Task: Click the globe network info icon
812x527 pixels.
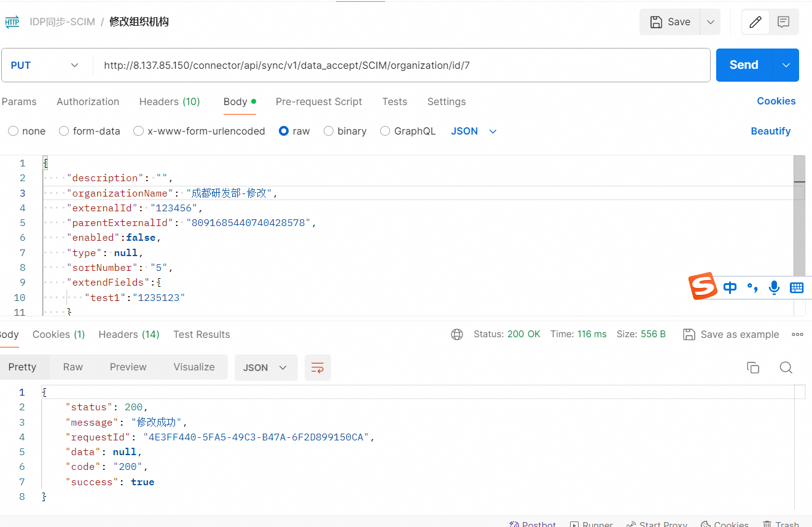Action: 457,334
